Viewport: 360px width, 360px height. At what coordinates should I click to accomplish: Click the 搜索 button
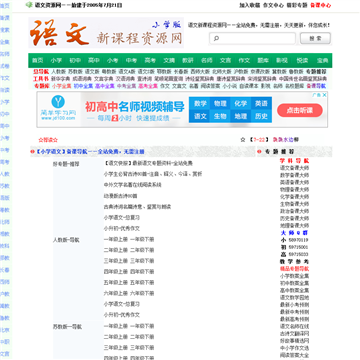tap(315, 38)
